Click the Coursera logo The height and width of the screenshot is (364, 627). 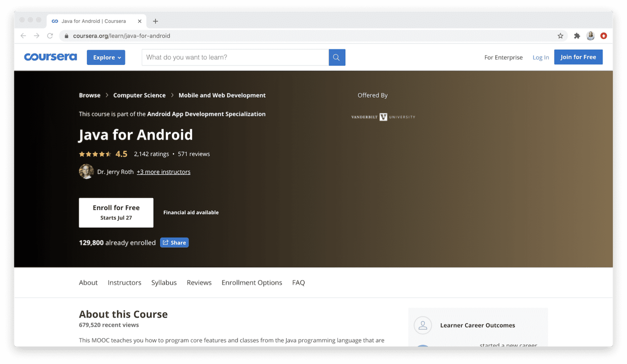point(50,57)
